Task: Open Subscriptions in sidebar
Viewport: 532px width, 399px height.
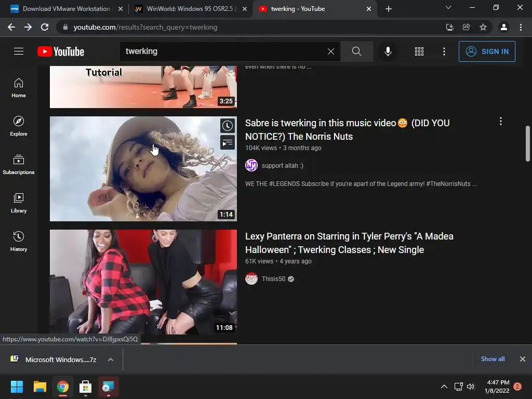Action: (x=19, y=165)
